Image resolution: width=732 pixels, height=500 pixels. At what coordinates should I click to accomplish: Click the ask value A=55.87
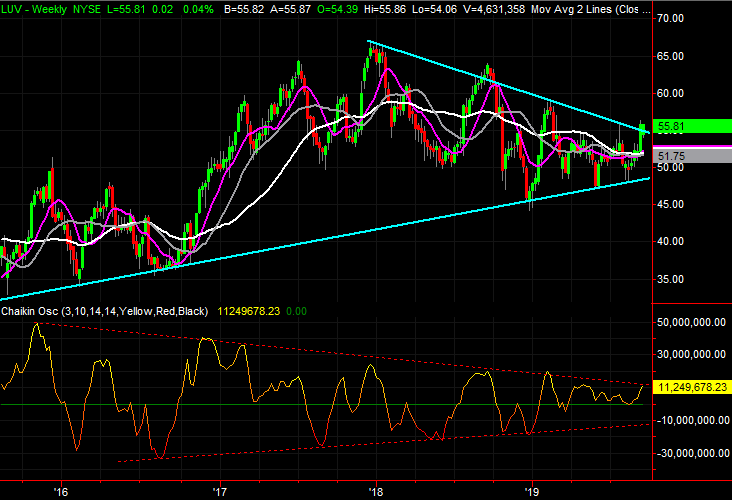pos(289,9)
